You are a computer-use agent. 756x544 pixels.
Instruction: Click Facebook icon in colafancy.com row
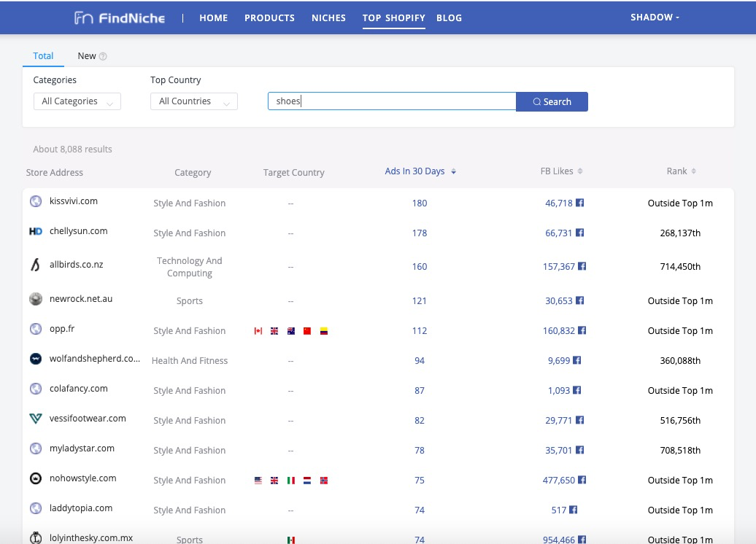pos(577,390)
